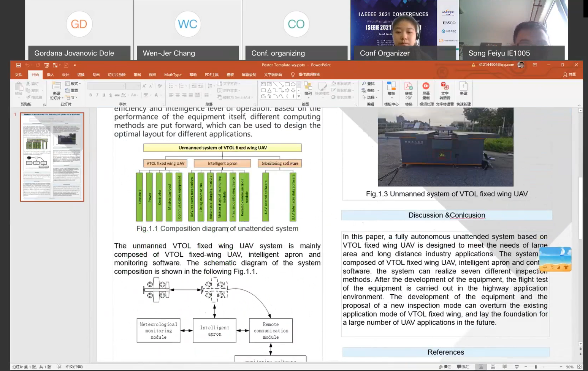Click the 共享 share button
The height and width of the screenshot is (371, 588).
pyautogui.click(x=569, y=75)
